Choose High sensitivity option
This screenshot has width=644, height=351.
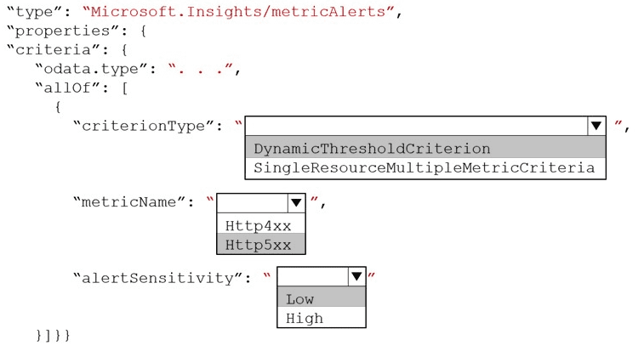coord(322,317)
